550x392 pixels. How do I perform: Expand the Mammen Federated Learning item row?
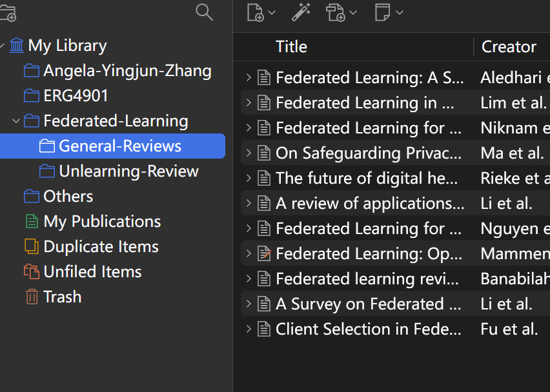[x=249, y=253]
